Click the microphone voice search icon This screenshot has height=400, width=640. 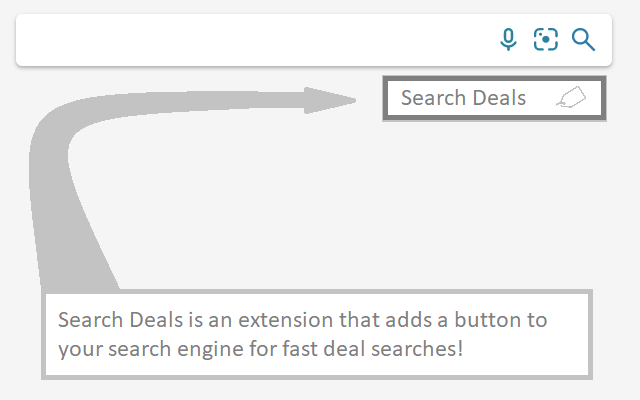point(508,40)
